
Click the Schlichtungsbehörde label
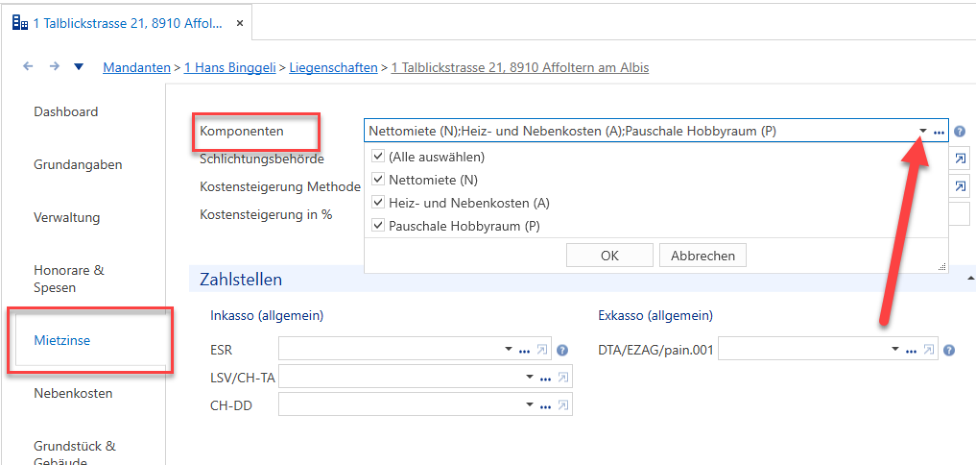pos(262,159)
